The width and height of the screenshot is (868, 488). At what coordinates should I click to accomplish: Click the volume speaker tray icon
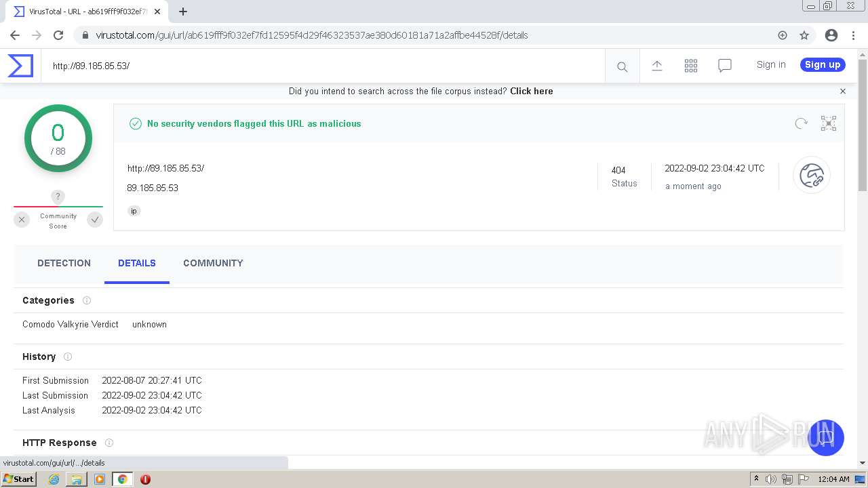point(771,479)
